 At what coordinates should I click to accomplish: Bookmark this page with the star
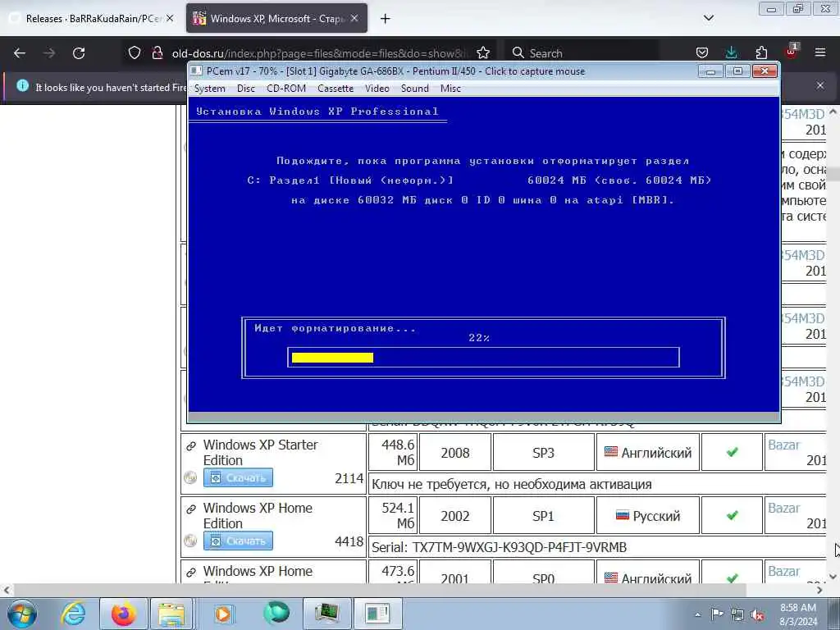483,52
